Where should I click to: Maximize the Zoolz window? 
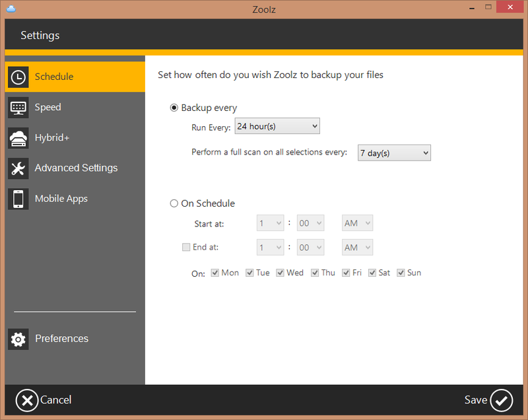pos(488,7)
